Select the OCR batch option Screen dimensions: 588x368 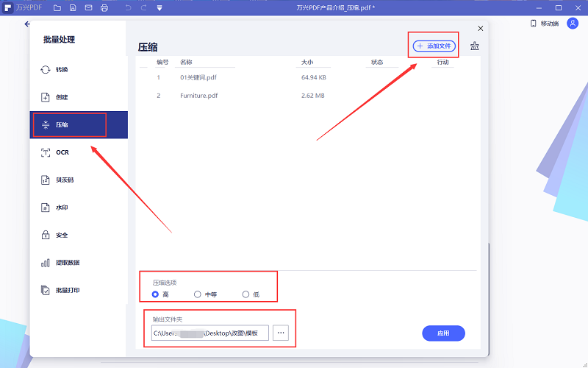(79, 152)
